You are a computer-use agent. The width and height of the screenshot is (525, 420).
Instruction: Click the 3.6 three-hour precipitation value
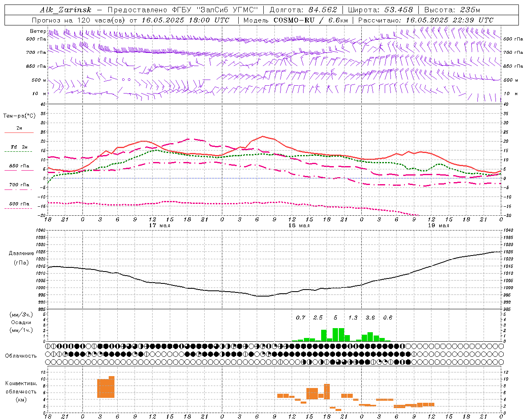370,317
